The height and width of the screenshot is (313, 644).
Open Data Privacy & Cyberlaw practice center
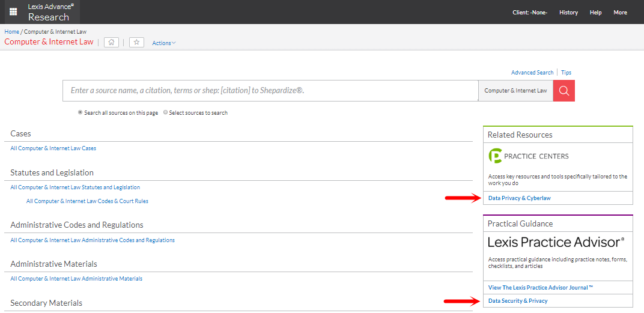519,198
